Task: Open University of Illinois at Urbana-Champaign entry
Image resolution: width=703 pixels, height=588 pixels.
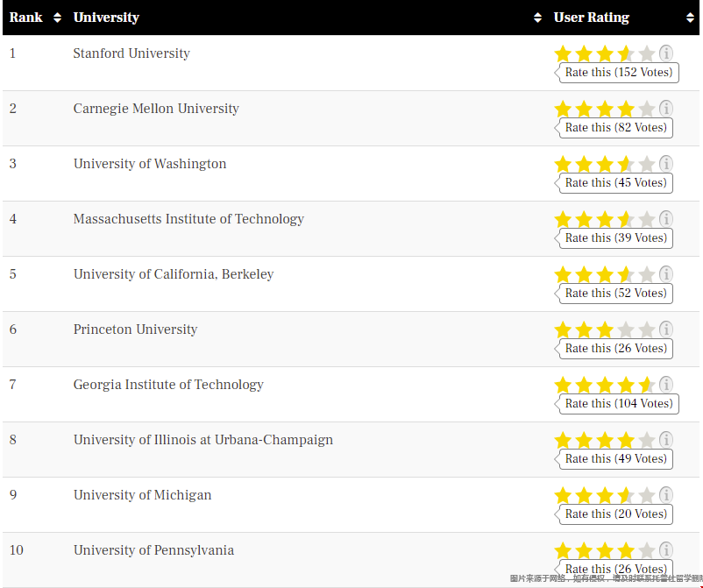Action: (x=202, y=440)
